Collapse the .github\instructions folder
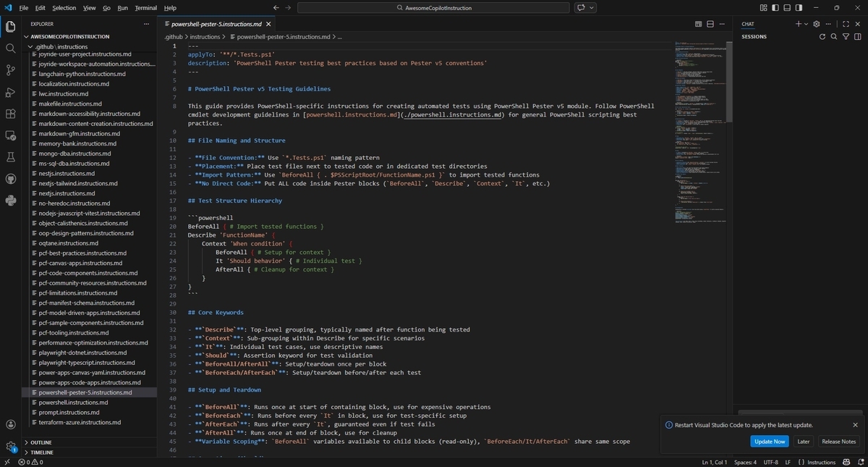This screenshot has width=868, height=467. (x=61, y=46)
